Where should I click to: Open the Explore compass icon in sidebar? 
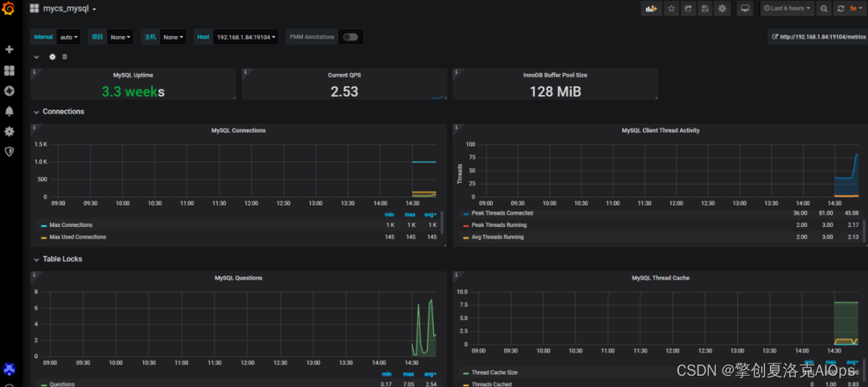9,91
